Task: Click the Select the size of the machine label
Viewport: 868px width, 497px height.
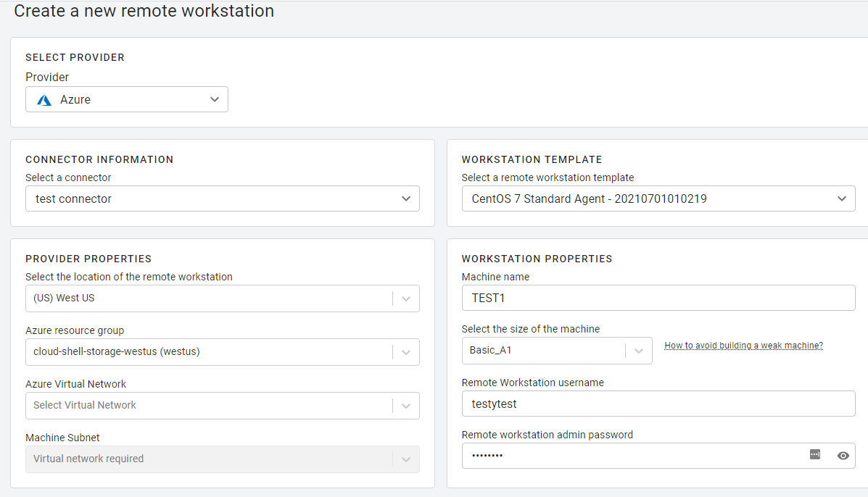Action: [x=531, y=329]
